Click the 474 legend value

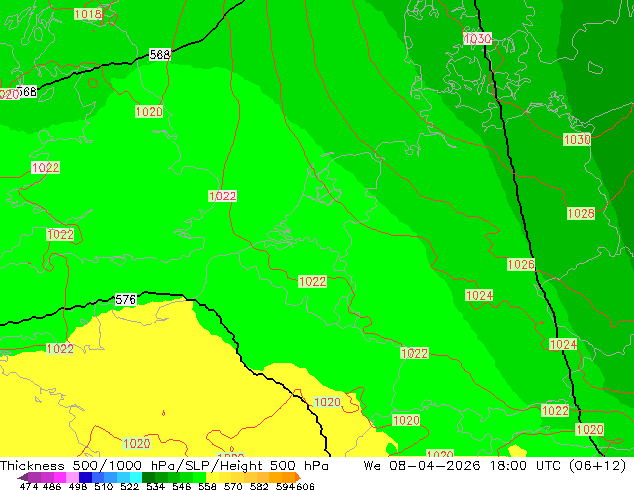(x=29, y=486)
